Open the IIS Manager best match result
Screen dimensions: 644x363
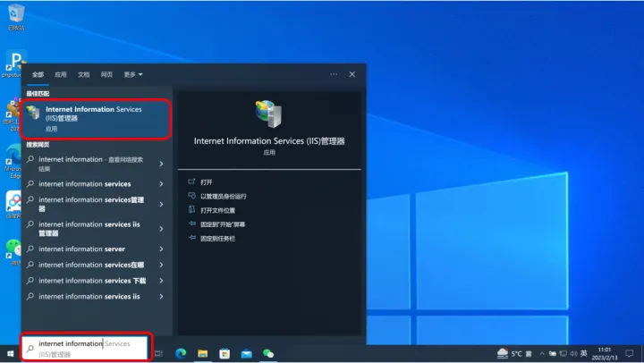[x=97, y=118]
